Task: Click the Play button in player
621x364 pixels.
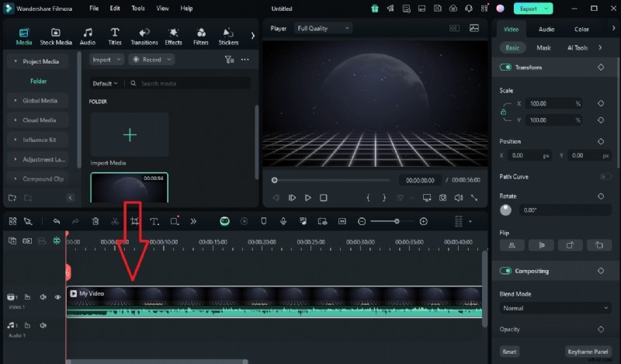Action: click(307, 198)
